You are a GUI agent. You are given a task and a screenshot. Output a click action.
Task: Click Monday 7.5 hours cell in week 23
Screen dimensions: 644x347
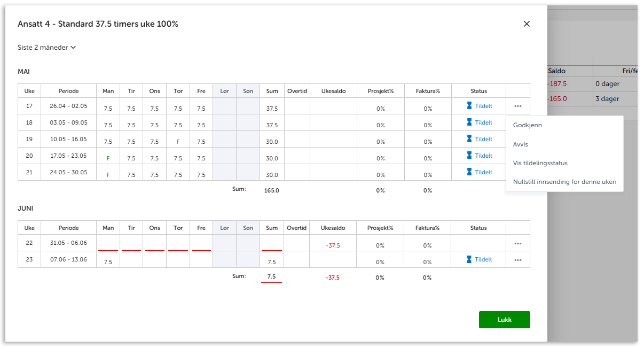pyautogui.click(x=108, y=262)
